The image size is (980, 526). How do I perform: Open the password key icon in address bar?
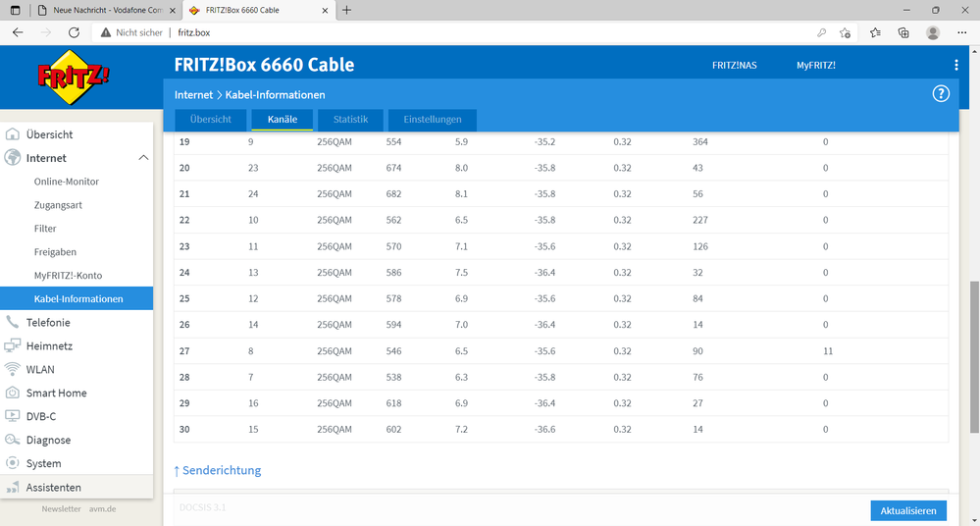point(821,32)
